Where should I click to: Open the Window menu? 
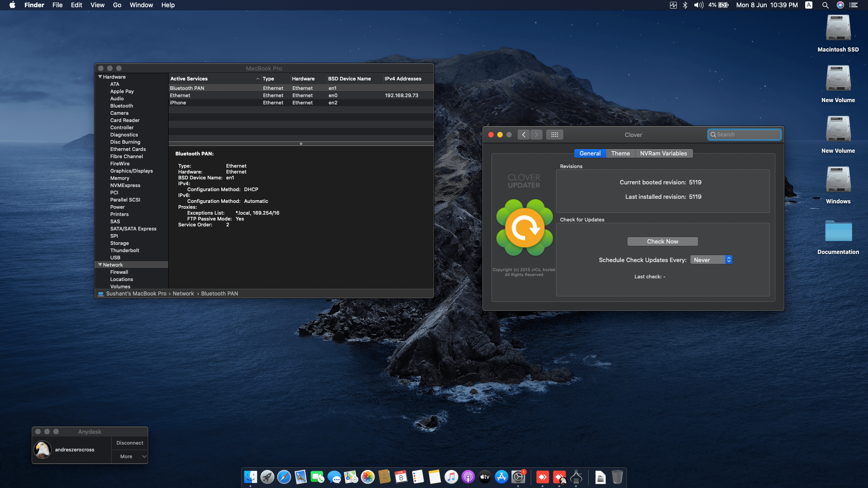(x=141, y=5)
